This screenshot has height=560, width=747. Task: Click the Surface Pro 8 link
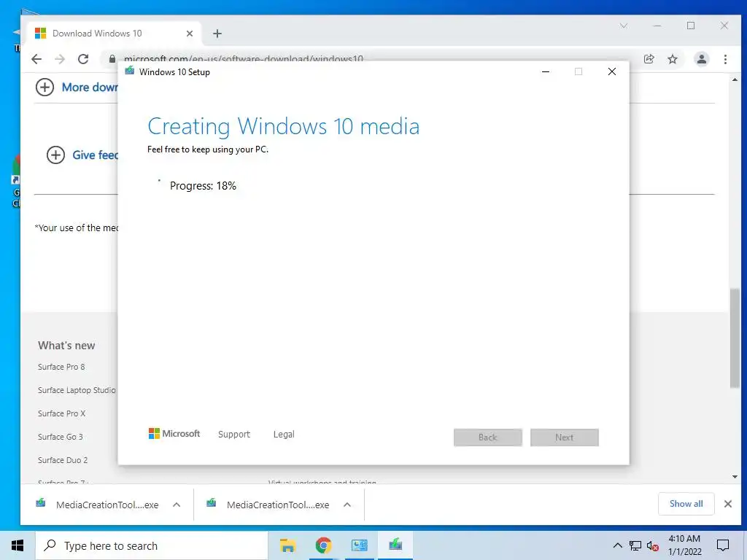(x=61, y=367)
